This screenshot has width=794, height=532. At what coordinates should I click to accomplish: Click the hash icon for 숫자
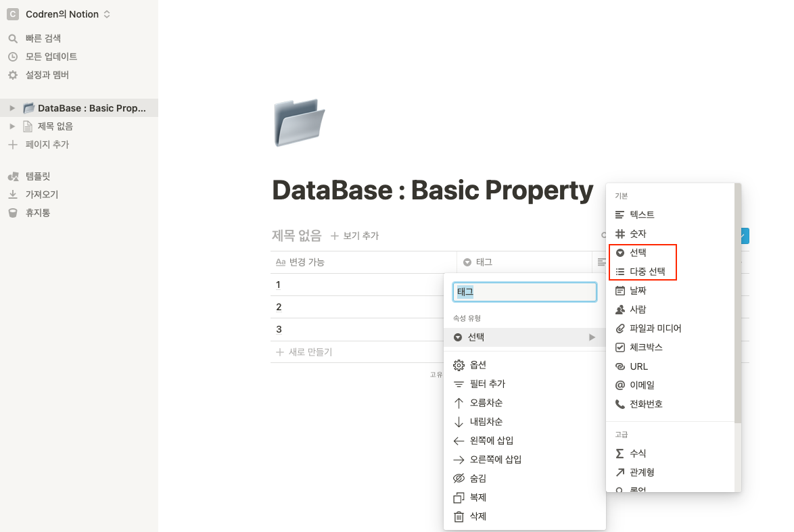[x=620, y=234]
